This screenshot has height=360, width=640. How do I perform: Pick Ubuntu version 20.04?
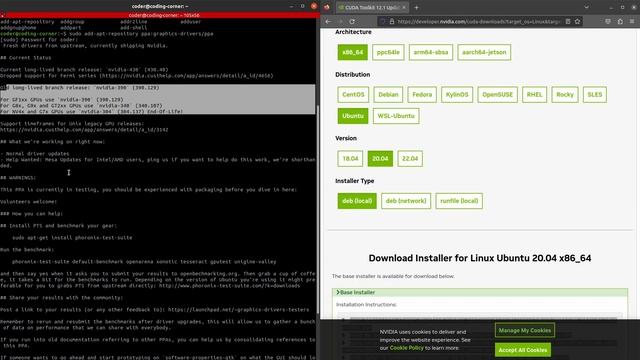point(380,158)
